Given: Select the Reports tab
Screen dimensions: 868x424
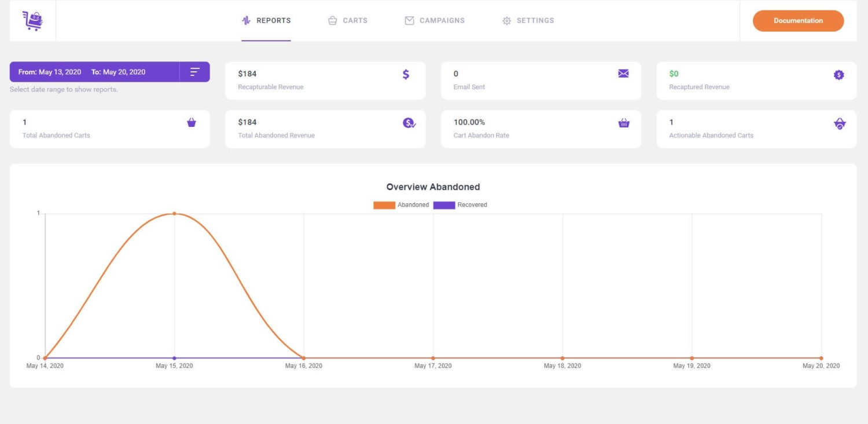Looking at the screenshot, I should (266, 20).
